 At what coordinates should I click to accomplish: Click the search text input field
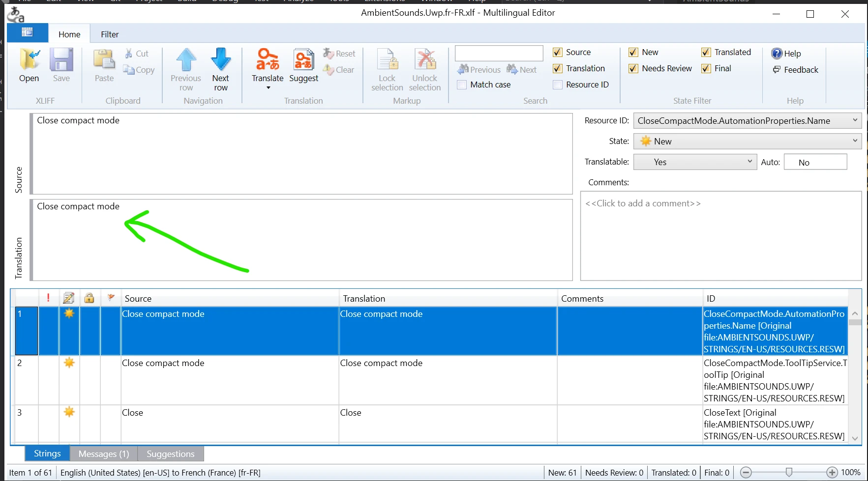[499, 53]
